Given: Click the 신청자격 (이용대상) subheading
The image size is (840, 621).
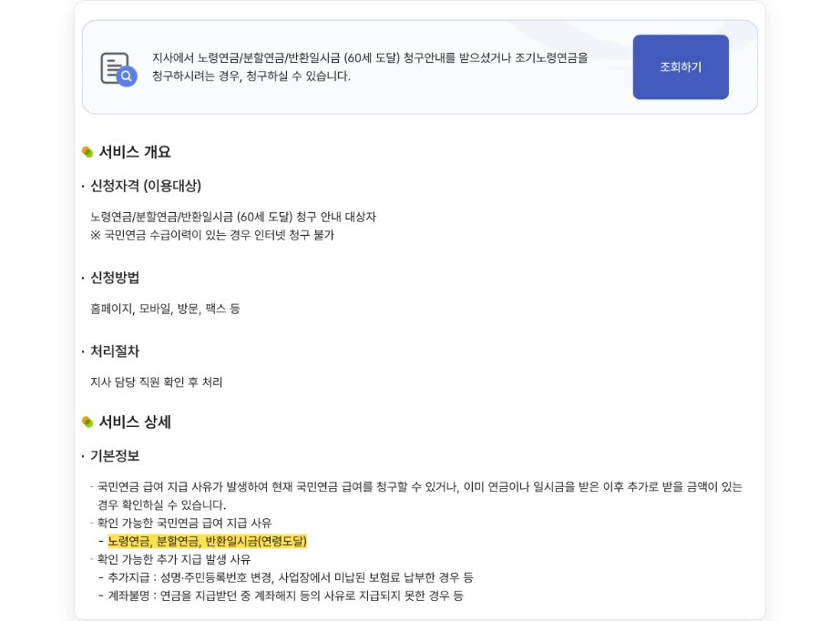Looking at the screenshot, I should click(x=146, y=186).
